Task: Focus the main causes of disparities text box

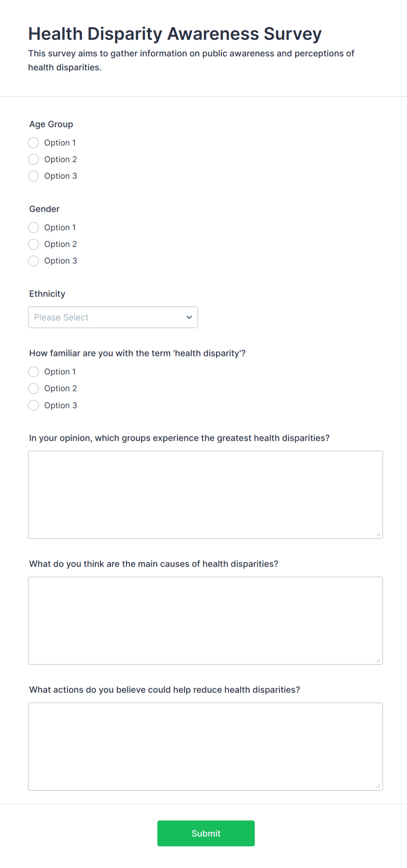Action: (205, 620)
